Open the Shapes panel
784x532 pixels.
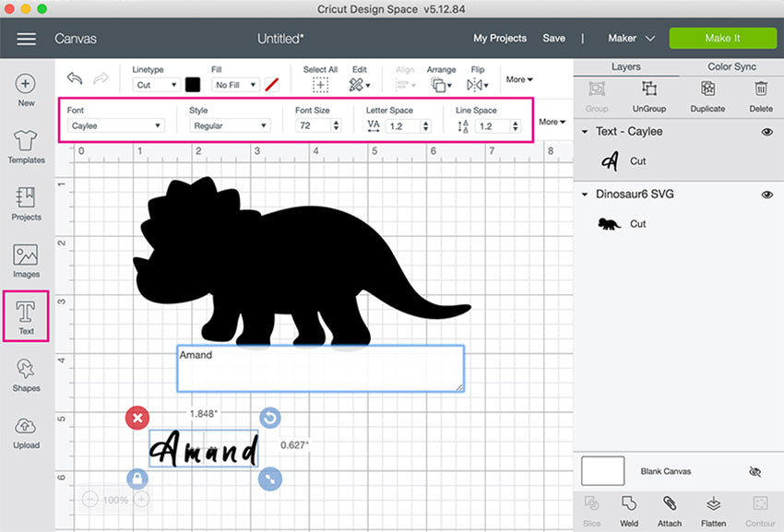pos(26,375)
